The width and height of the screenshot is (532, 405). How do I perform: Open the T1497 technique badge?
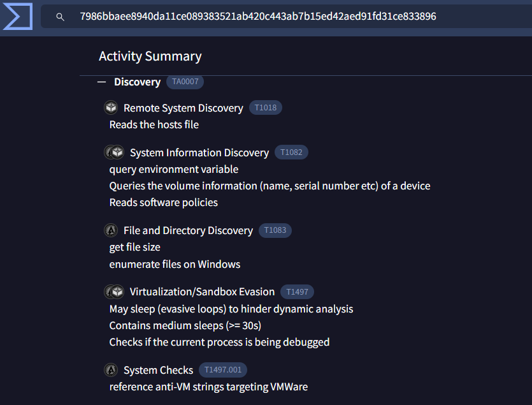(297, 292)
